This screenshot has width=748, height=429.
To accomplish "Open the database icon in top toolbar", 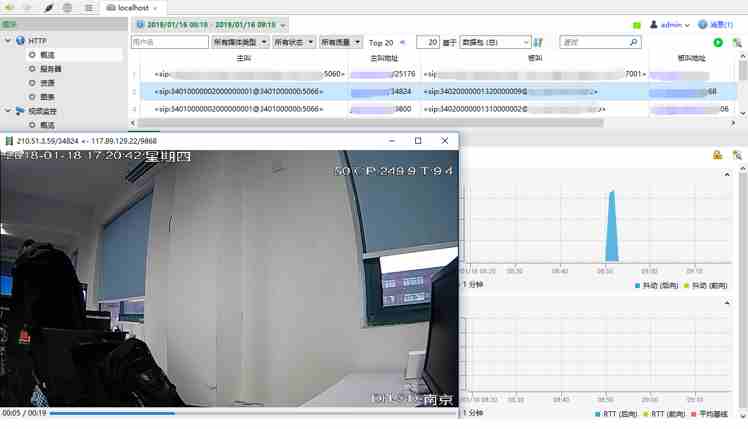I will [x=67, y=8].
